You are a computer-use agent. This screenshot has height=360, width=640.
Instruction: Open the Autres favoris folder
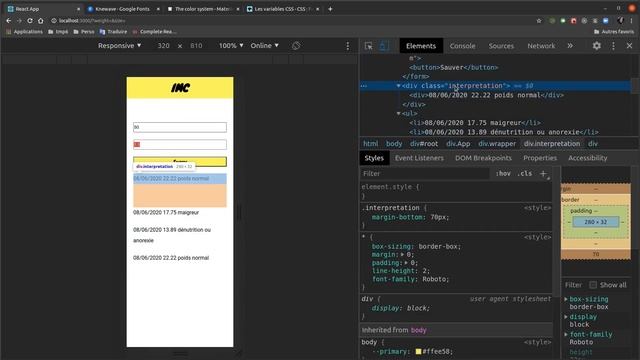pyautogui.click(x=614, y=31)
